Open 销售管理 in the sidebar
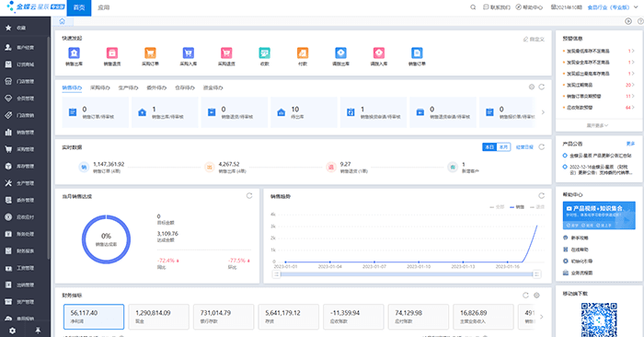Screen dimensions: 644x337 (x=25, y=133)
